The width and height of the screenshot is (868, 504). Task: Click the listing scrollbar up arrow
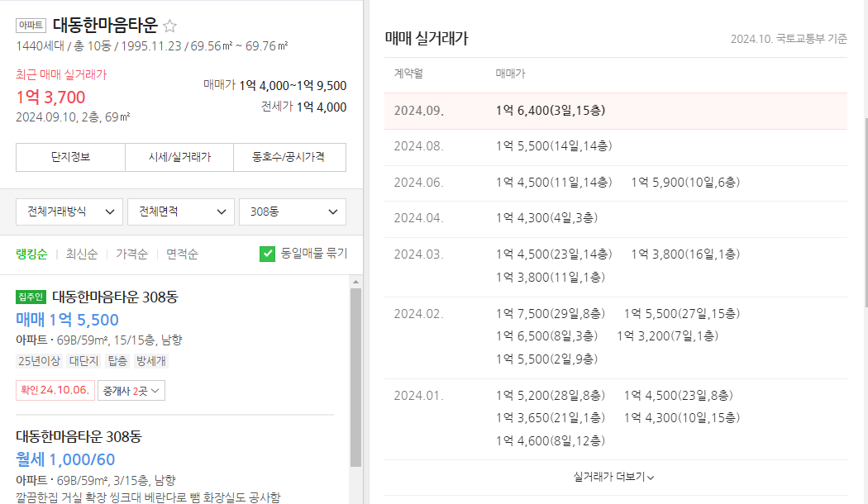(x=355, y=282)
